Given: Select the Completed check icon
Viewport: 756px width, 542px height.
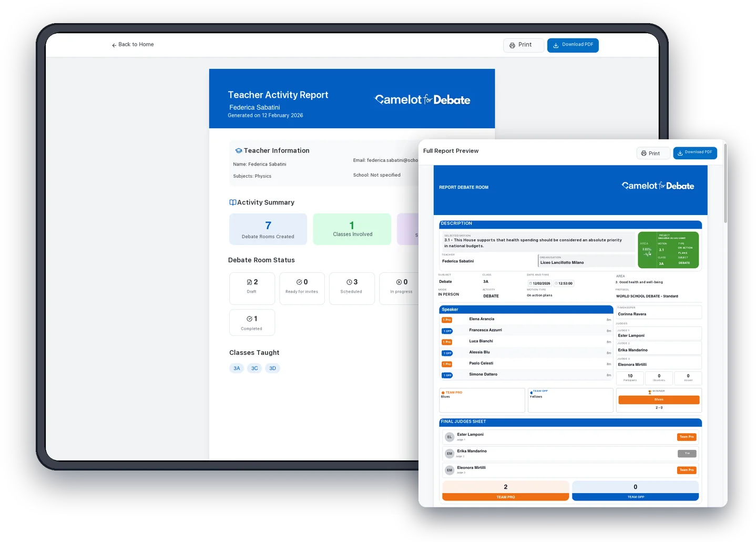Looking at the screenshot, I should [x=249, y=319].
